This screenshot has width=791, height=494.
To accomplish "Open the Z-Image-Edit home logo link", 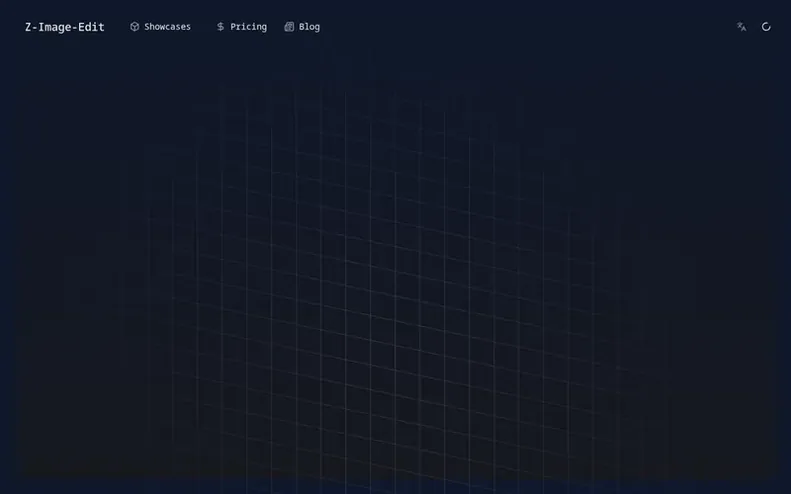I will [x=65, y=27].
